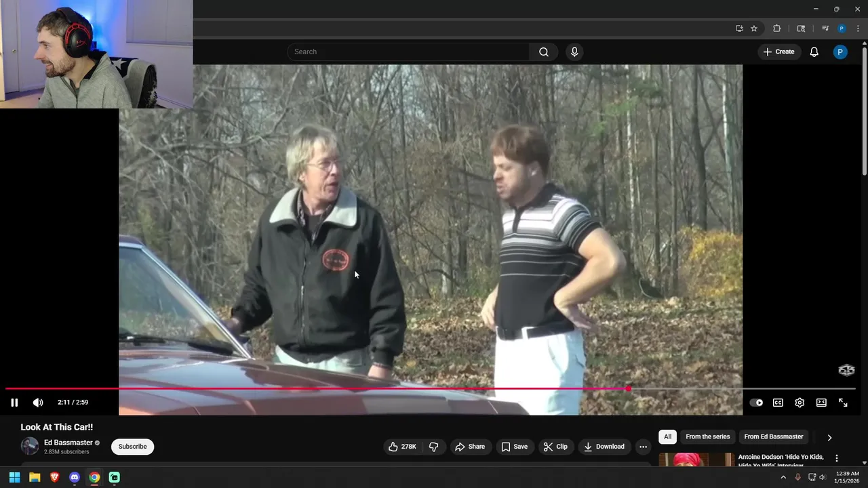868x488 pixels.
Task: Switch to theater mode view
Action: pyautogui.click(x=821, y=403)
